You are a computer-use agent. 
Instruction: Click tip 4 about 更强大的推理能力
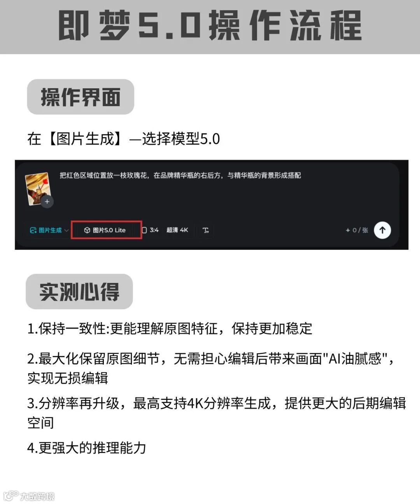pyautogui.click(x=87, y=448)
